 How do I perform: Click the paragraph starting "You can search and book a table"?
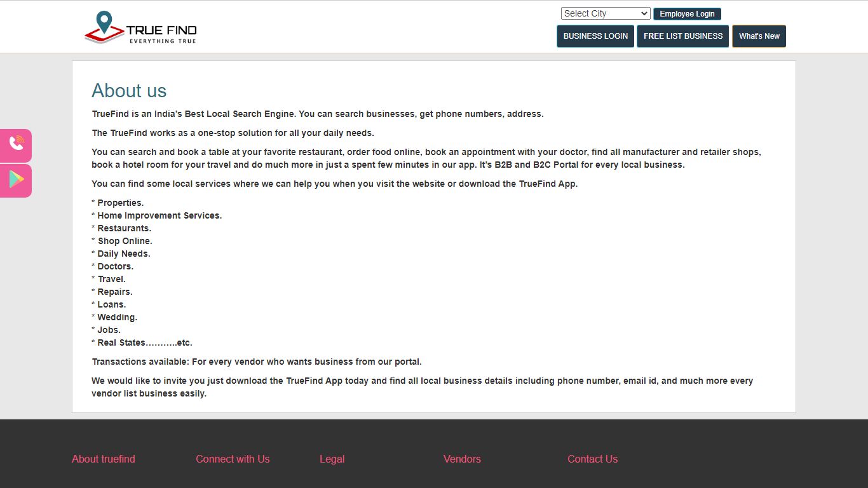pos(426,158)
